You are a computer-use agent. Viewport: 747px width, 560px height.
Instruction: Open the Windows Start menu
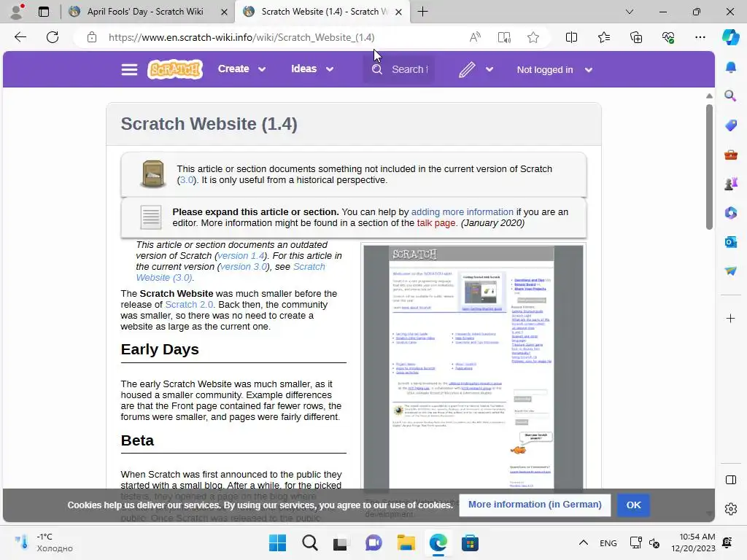(x=277, y=542)
